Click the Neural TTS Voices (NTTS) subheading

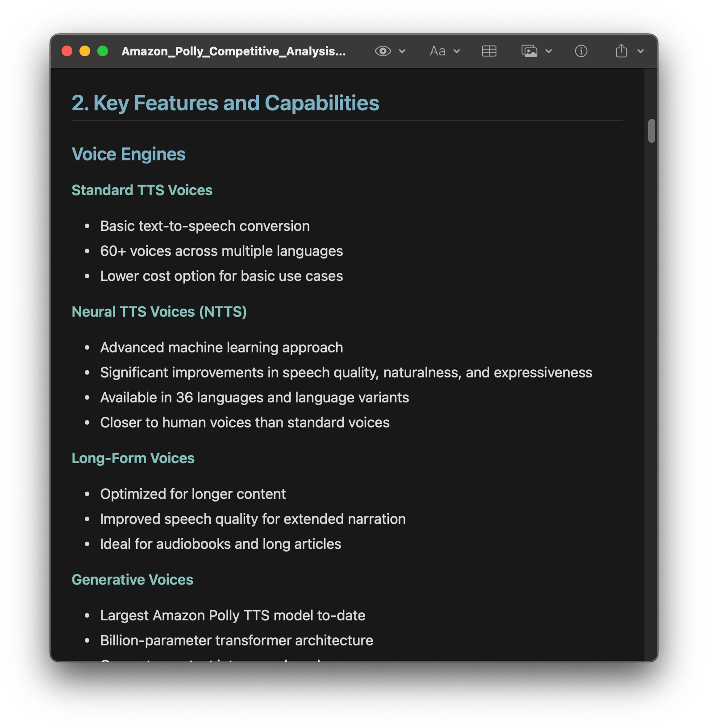coord(159,311)
